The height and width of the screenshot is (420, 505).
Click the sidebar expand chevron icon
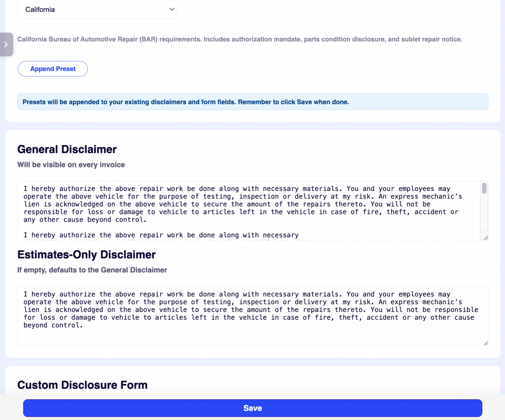pyautogui.click(x=6, y=44)
